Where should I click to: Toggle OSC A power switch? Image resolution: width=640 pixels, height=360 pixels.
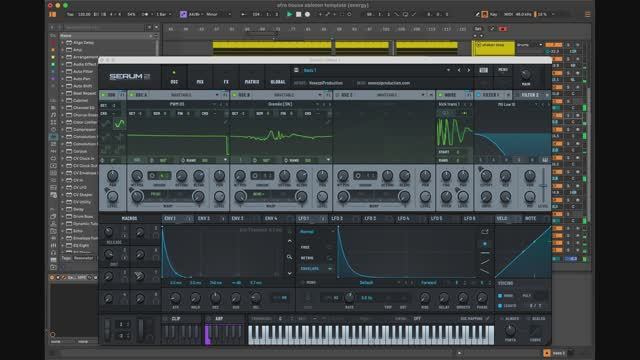131,95
